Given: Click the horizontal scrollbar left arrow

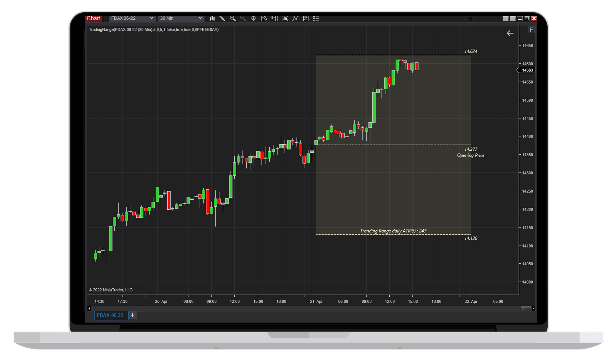Looking at the screenshot, I should 89,308.
